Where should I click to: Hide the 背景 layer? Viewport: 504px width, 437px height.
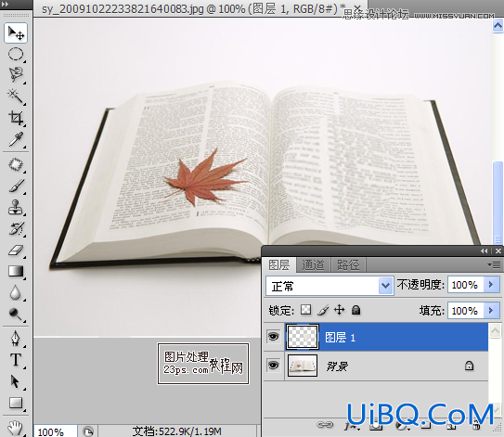(273, 366)
